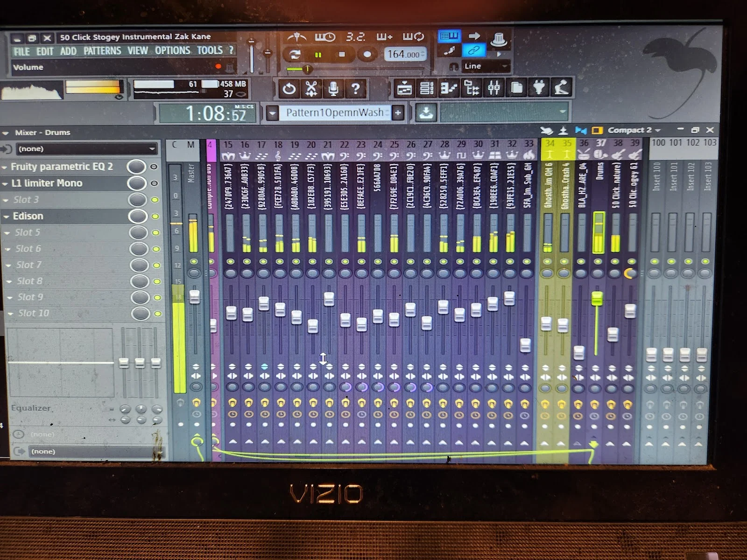The width and height of the screenshot is (747, 560).
Task: Open the Piano roll icon
Action: [449, 88]
